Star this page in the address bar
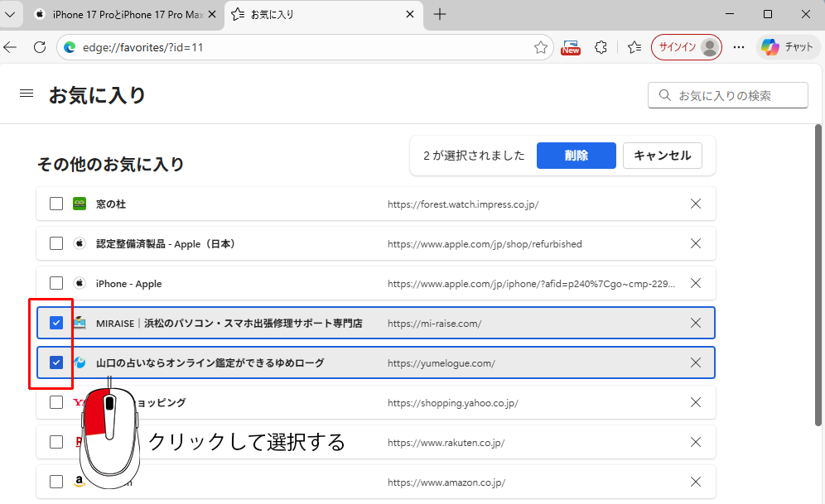The image size is (825, 504). click(540, 47)
